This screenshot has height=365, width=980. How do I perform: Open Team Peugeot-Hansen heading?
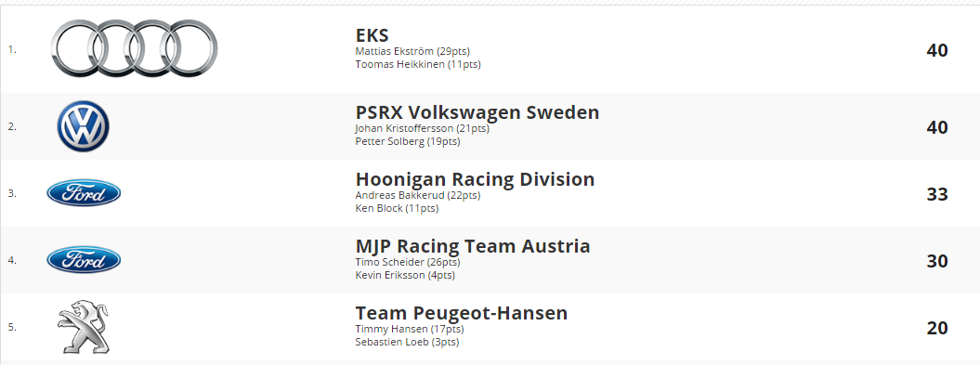click(x=462, y=313)
